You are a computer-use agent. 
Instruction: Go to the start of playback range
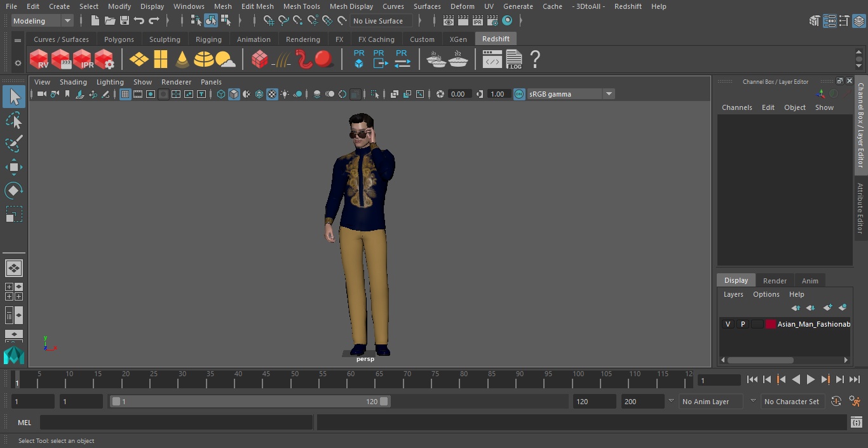752,379
